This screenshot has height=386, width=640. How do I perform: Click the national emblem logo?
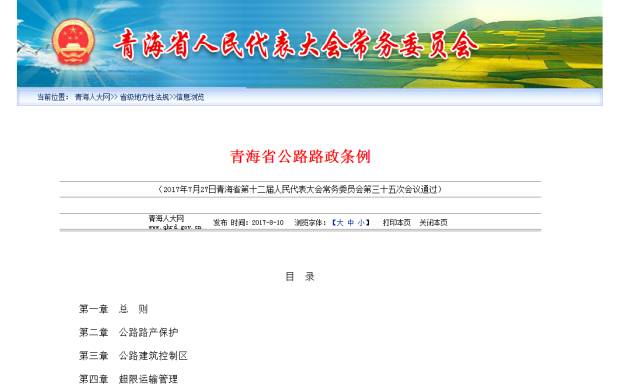tap(73, 41)
